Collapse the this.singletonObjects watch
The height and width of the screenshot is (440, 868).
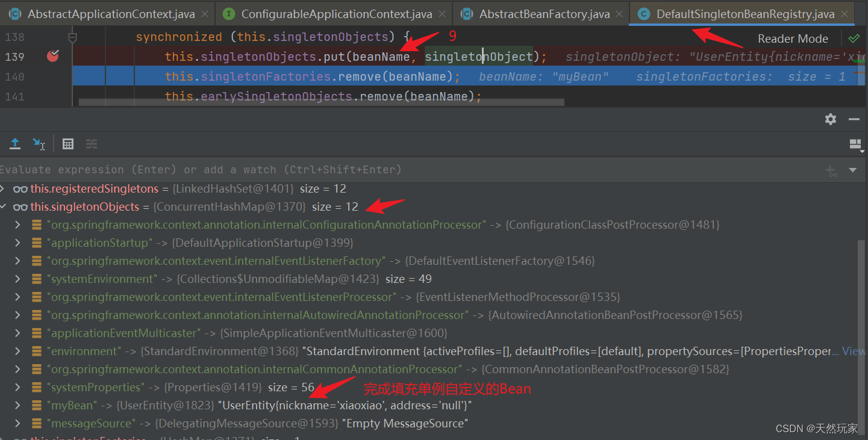click(3, 206)
